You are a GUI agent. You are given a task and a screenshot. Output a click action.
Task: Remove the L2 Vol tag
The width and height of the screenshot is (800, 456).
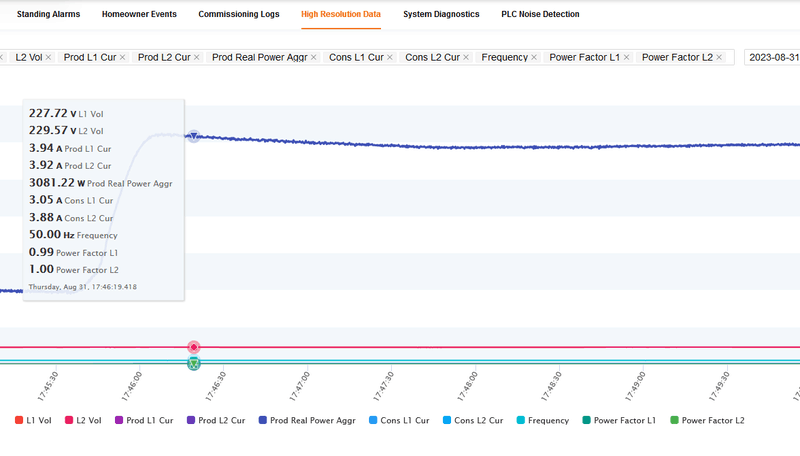tap(48, 58)
